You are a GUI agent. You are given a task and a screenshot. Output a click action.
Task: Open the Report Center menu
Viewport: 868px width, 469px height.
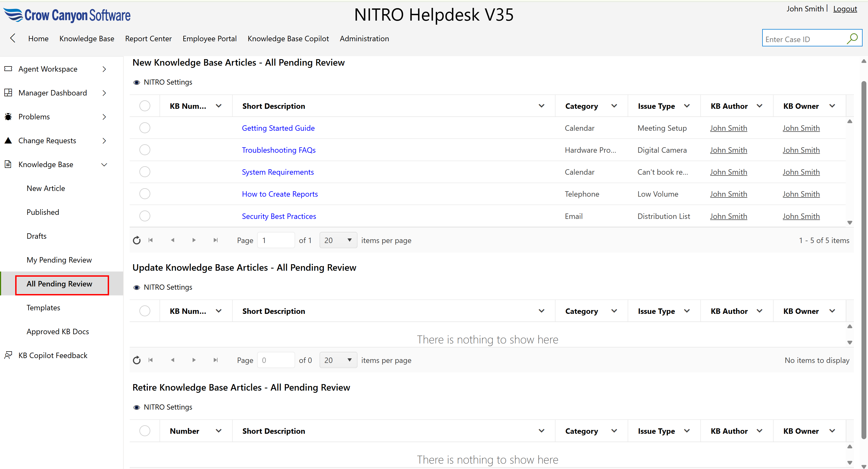pos(148,39)
